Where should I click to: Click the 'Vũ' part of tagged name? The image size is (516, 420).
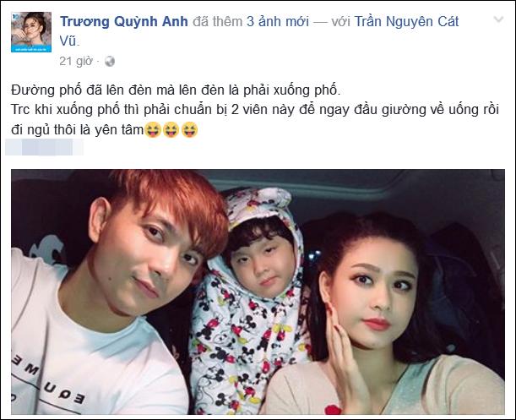tap(69, 41)
